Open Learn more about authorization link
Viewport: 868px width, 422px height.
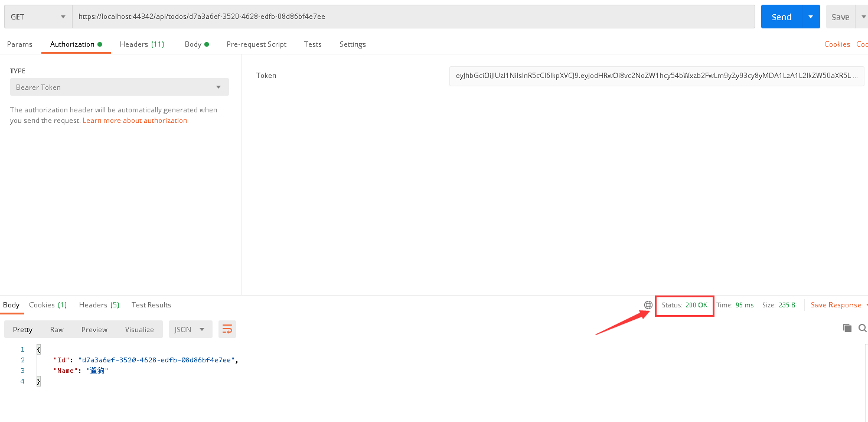[135, 121]
